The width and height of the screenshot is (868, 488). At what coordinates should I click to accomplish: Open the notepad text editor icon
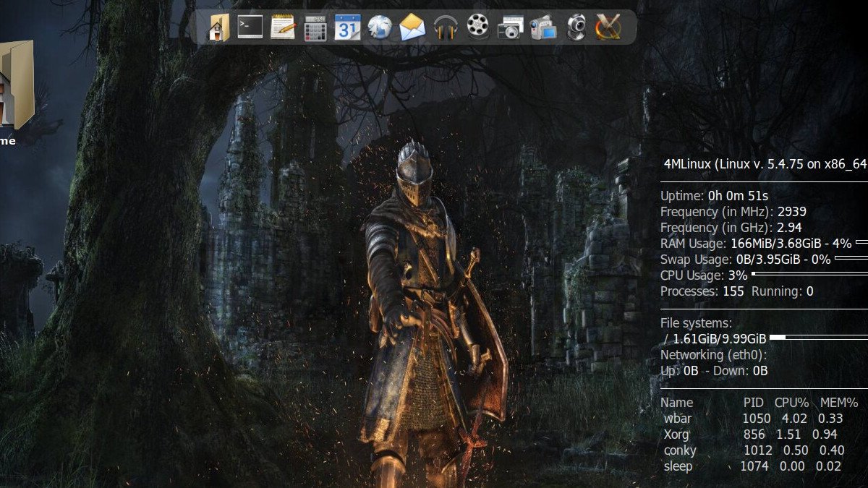click(x=283, y=27)
